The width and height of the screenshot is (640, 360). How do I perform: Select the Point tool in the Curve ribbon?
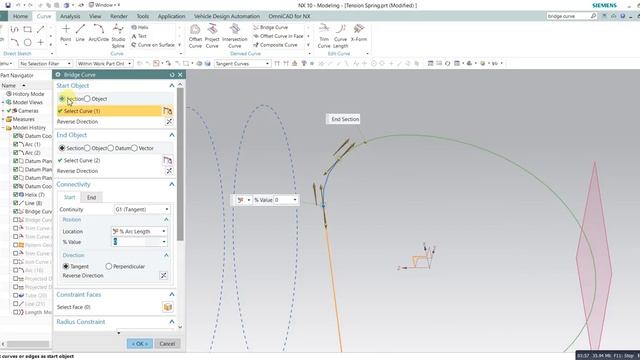point(65,33)
